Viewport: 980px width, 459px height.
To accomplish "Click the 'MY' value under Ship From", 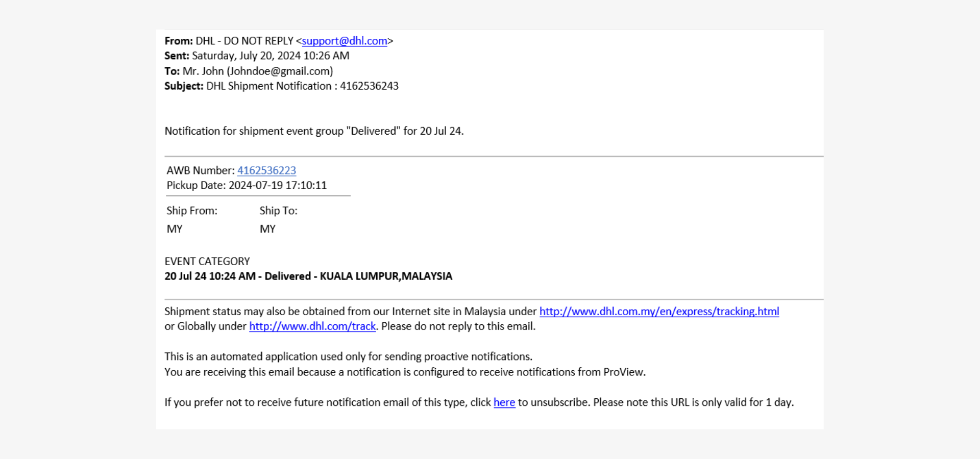I will (x=175, y=229).
